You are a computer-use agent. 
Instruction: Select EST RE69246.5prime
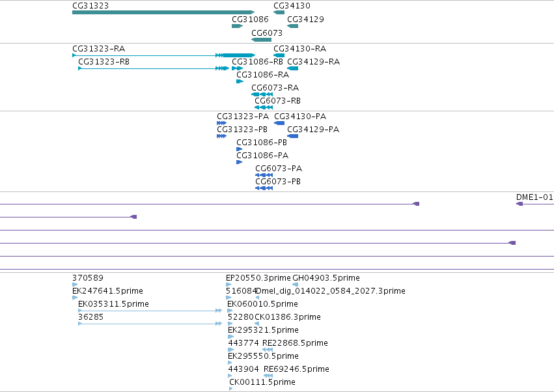point(268,376)
